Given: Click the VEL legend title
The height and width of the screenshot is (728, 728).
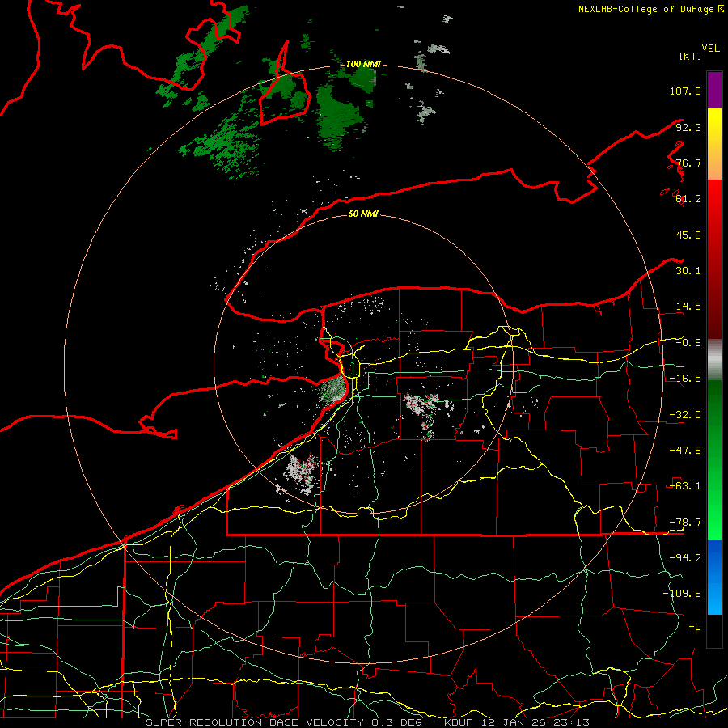Looking at the screenshot, I should pyautogui.click(x=710, y=49).
